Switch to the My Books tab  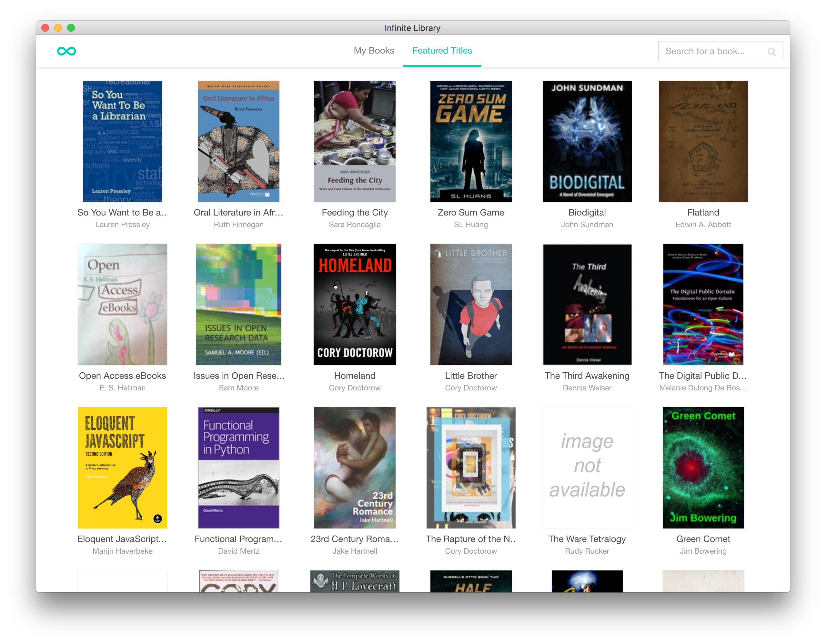[x=374, y=51]
